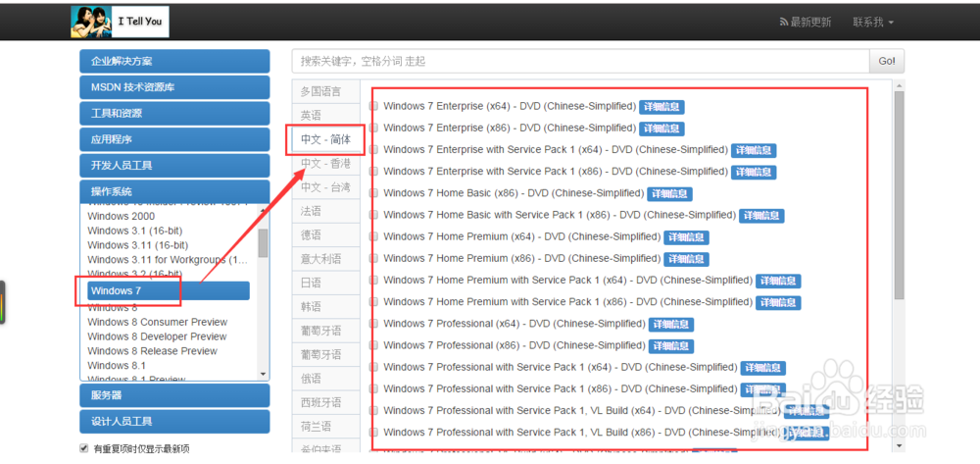
Task: Click Windows 7 Home Basic with SP1 (x86) title
Action: (560, 215)
